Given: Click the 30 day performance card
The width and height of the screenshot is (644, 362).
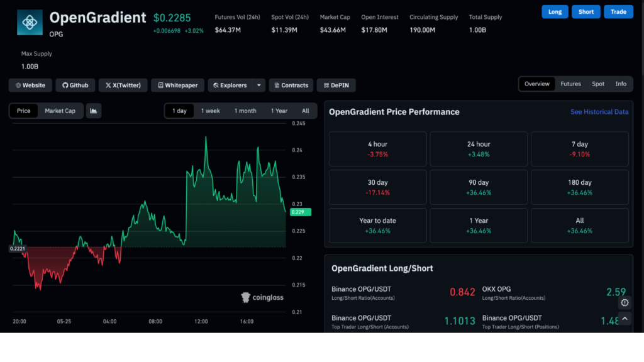Looking at the screenshot, I should click(377, 187).
